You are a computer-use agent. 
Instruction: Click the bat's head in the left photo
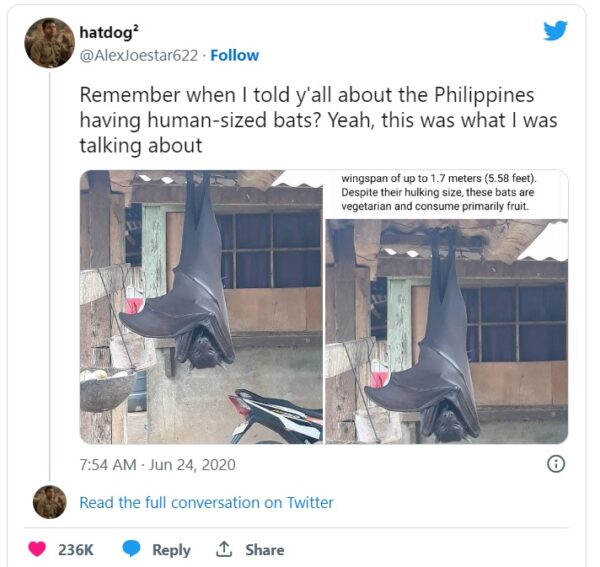(203, 350)
